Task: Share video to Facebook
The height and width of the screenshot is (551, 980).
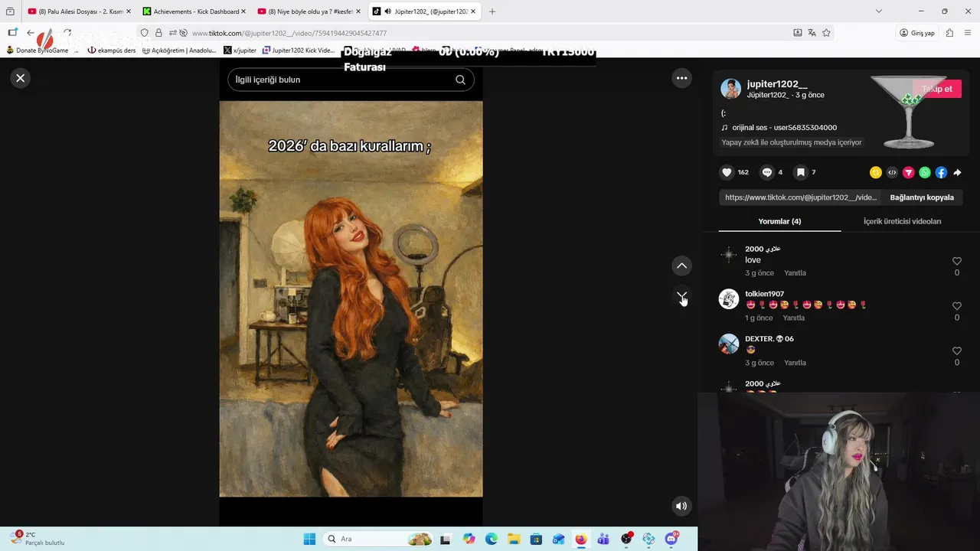Action: tap(941, 172)
